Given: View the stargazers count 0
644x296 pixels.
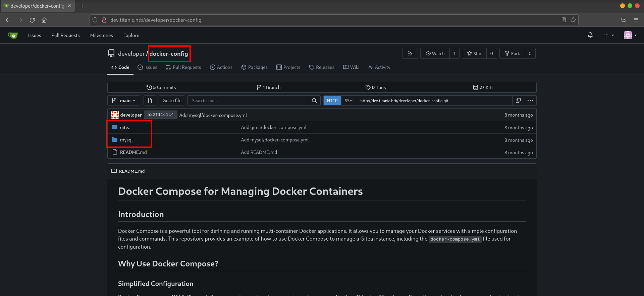Looking at the screenshot, I should click(492, 53).
